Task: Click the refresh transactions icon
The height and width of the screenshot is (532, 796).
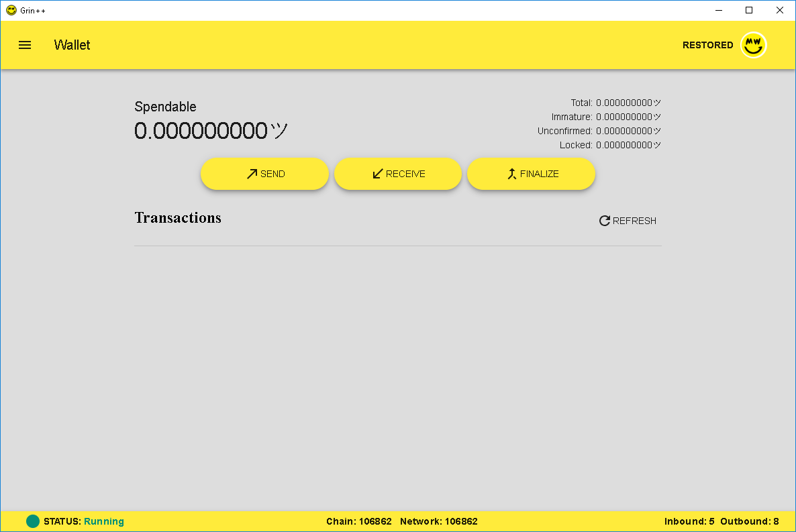Action: point(604,220)
